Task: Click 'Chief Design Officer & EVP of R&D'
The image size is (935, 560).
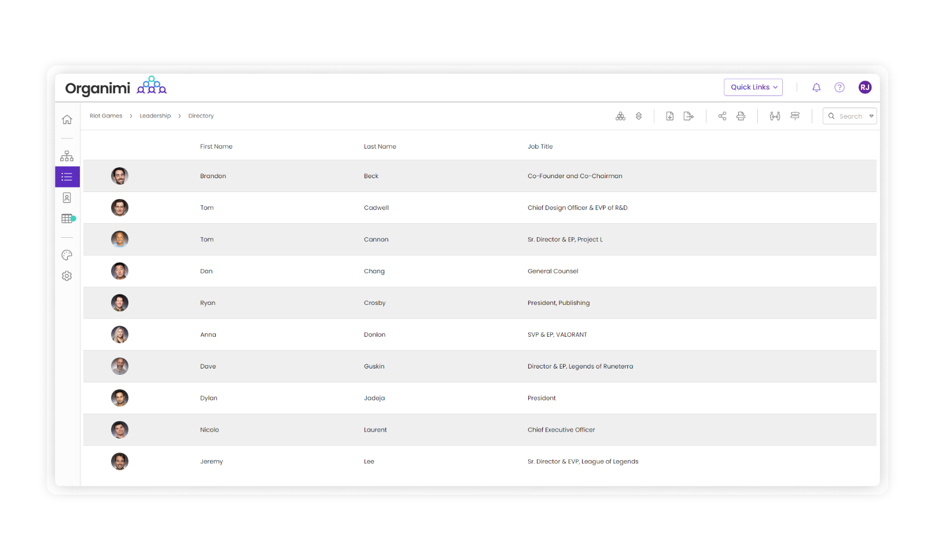Action: (x=577, y=208)
